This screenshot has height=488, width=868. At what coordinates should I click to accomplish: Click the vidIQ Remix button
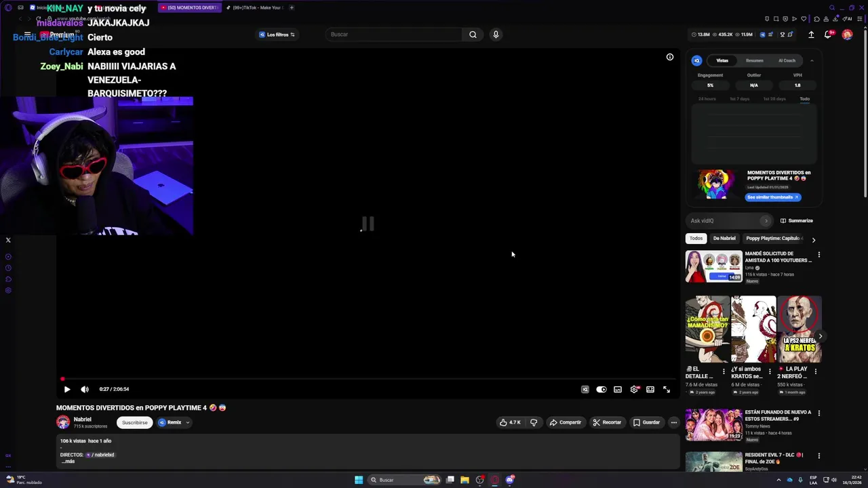click(x=170, y=422)
